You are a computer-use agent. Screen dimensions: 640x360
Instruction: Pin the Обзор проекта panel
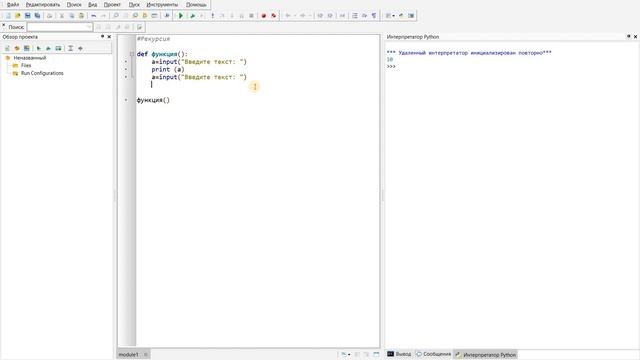click(x=102, y=37)
